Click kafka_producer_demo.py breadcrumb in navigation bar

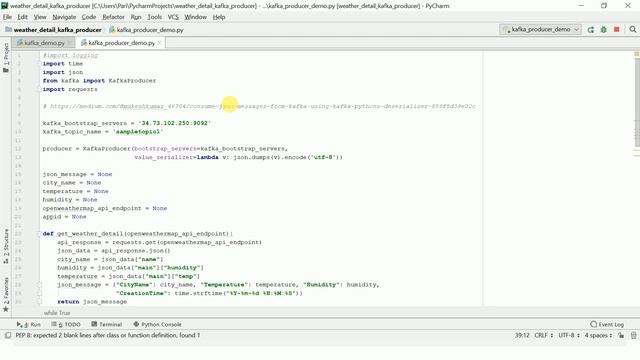click(x=146, y=30)
